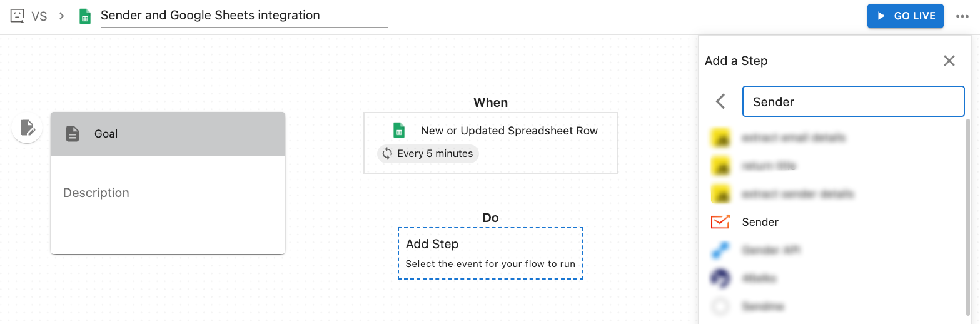Click the bot icon next to VS
The width and height of the screenshot is (980, 324).
point(18,16)
